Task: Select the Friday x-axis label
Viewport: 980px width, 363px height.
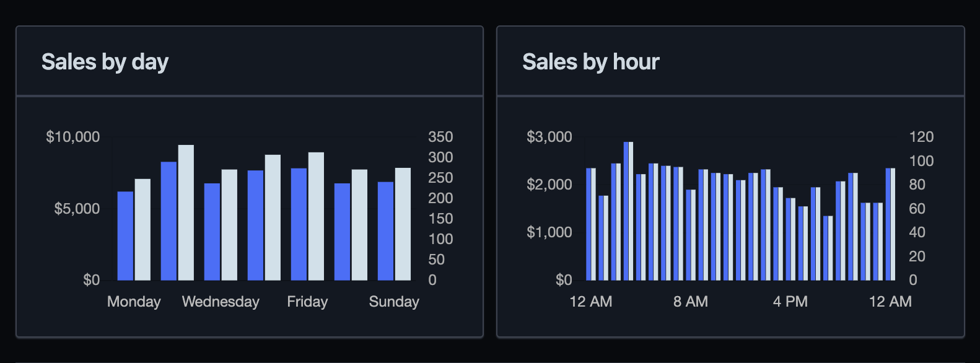Action: 307,302
